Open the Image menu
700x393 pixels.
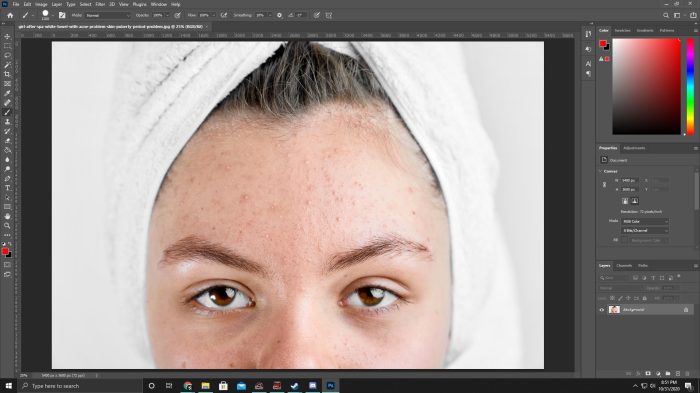coord(41,4)
